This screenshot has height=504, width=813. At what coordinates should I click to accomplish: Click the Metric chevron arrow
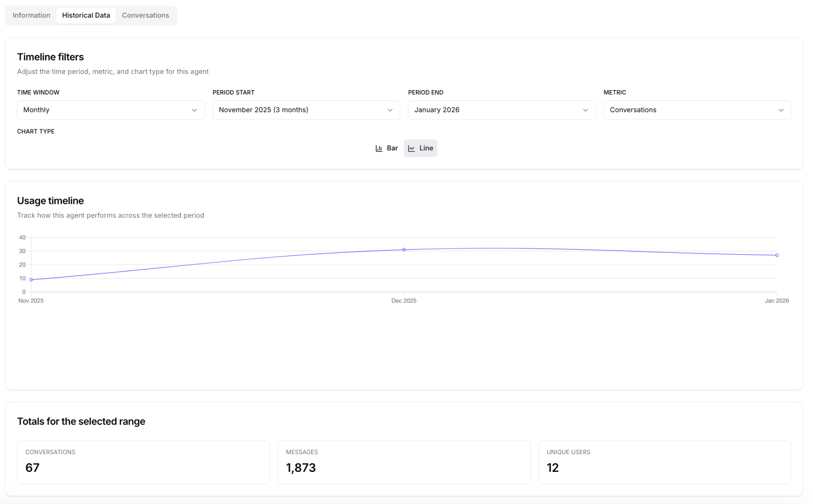(x=781, y=110)
